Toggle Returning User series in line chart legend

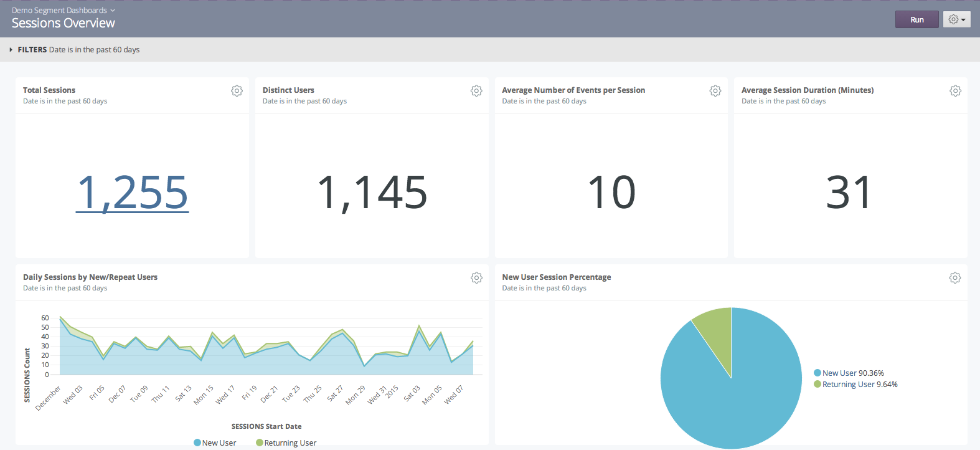point(286,443)
